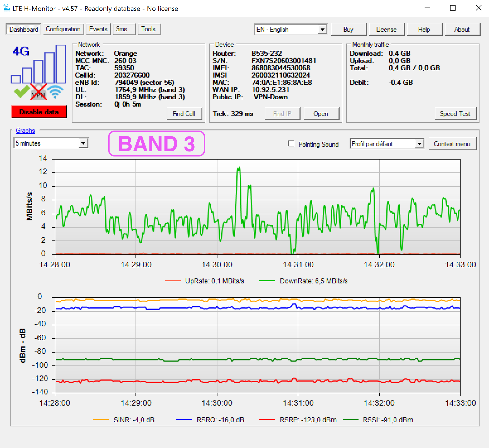Click the Find IP button
The height and width of the screenshot is (448, 489).
coord(282,114)
